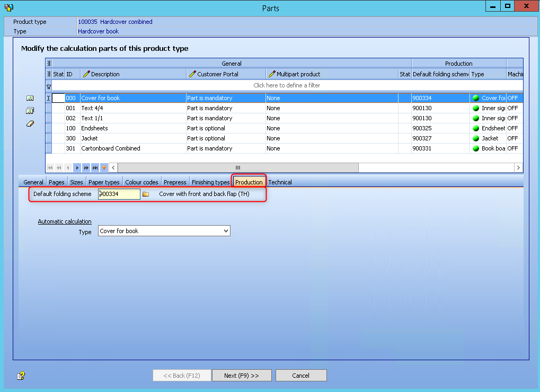
Task: Click the Cancel button
Action: pos(301,376)
